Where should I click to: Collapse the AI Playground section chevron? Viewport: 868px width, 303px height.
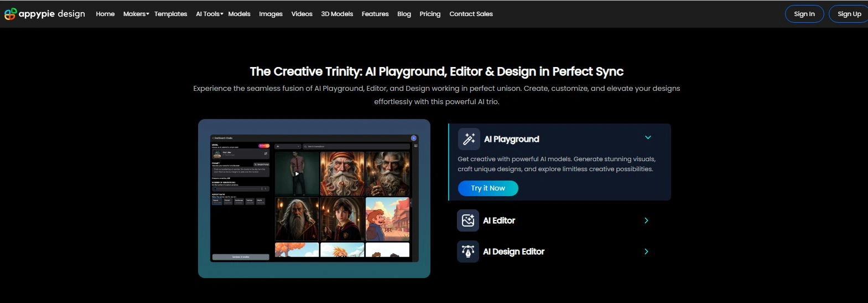pyautogui.click(x=648, y=138)
